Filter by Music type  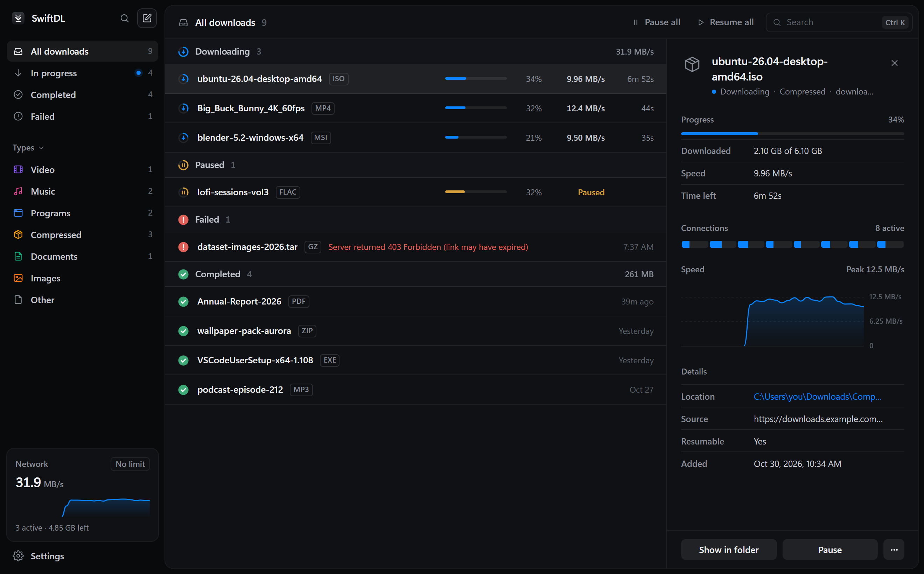[x=82, y=191]
